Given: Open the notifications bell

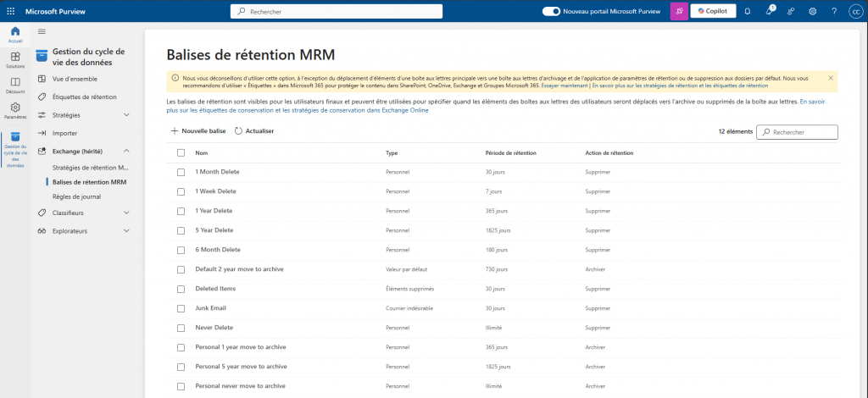Looking at the screenshot, I should (747, 12).
